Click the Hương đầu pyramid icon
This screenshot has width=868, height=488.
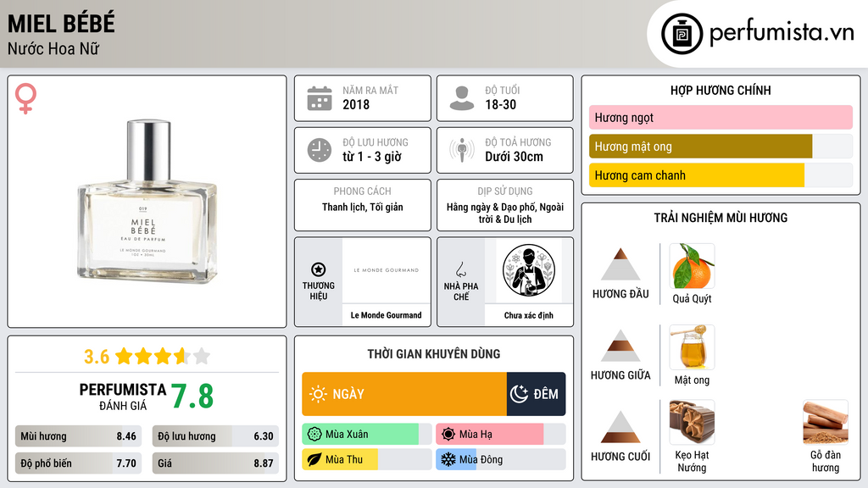coord(620,264)
